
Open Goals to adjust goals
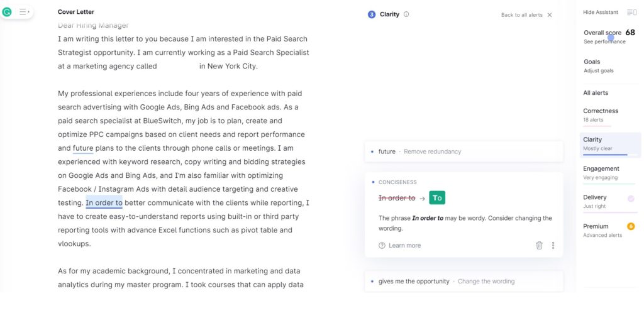(x=598, y=66)
